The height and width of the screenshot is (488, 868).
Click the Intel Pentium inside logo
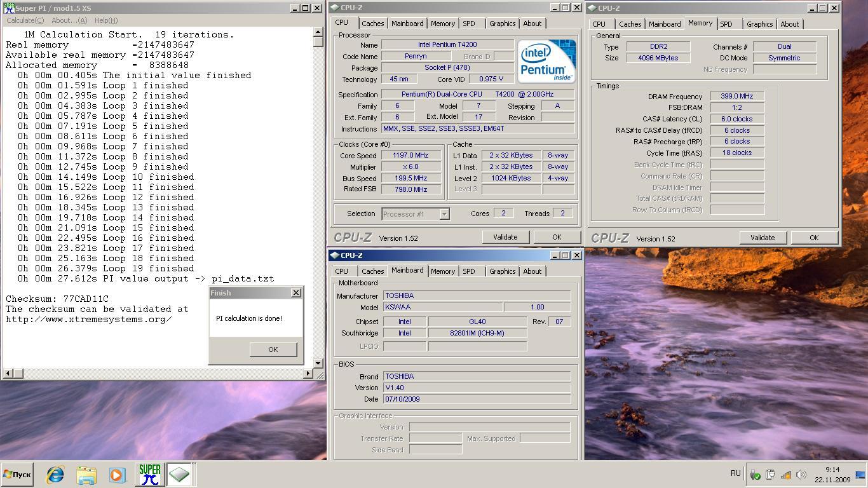point(546,61)
